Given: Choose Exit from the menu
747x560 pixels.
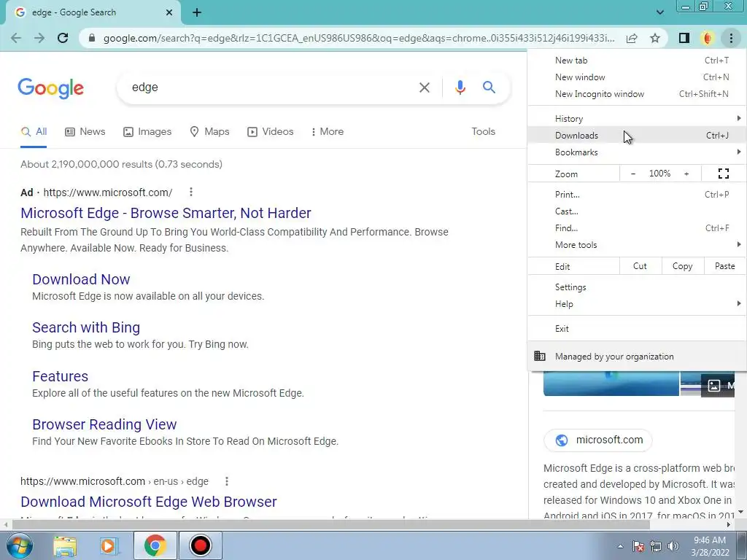Looking at the screenshot, I should tap(637, 329).
